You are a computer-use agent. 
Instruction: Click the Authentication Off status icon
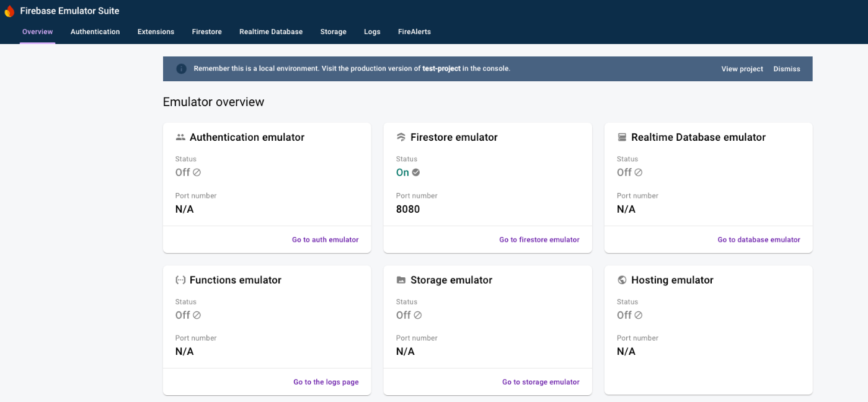[x=197, y=172]
